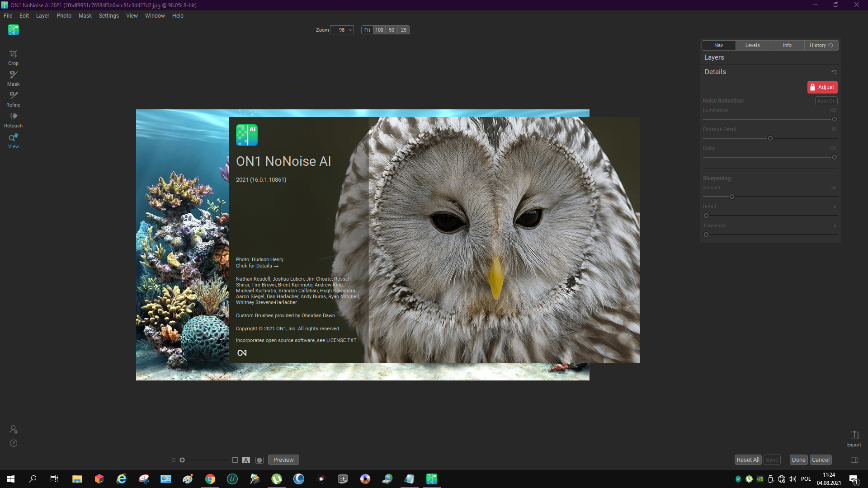Screen dimensions: 868x488
Task: Select the View zoom tool
Action: pyautogui.click(x=13, y=141)
